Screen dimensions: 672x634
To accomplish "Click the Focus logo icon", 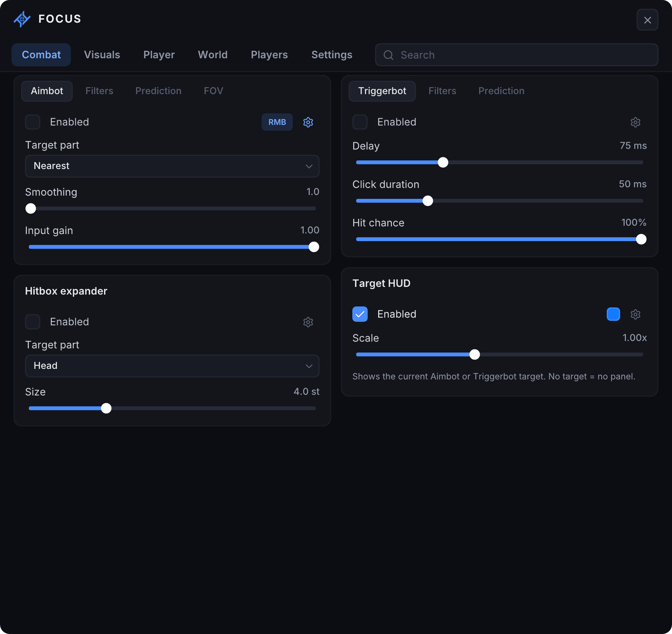I will 22,19.
